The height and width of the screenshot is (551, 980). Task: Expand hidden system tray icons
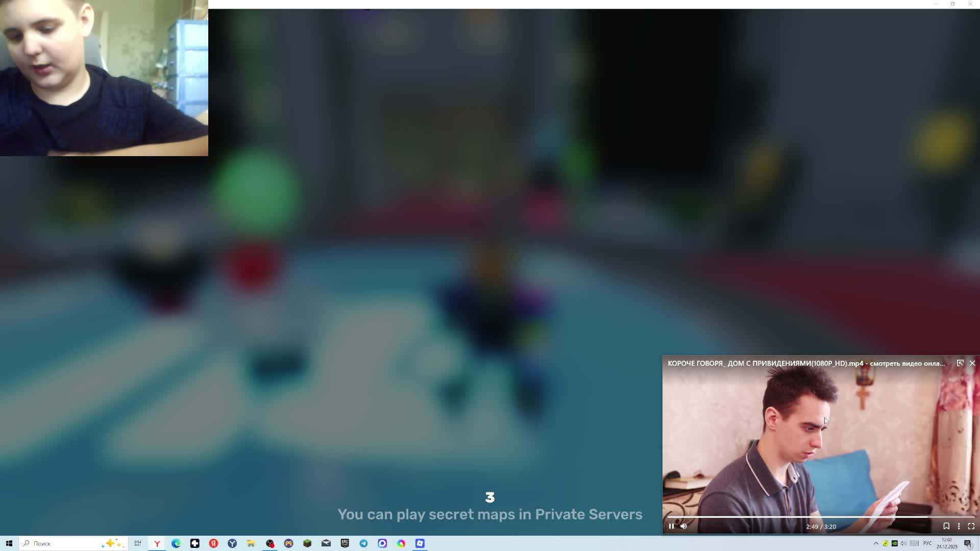tap(876, 543)
